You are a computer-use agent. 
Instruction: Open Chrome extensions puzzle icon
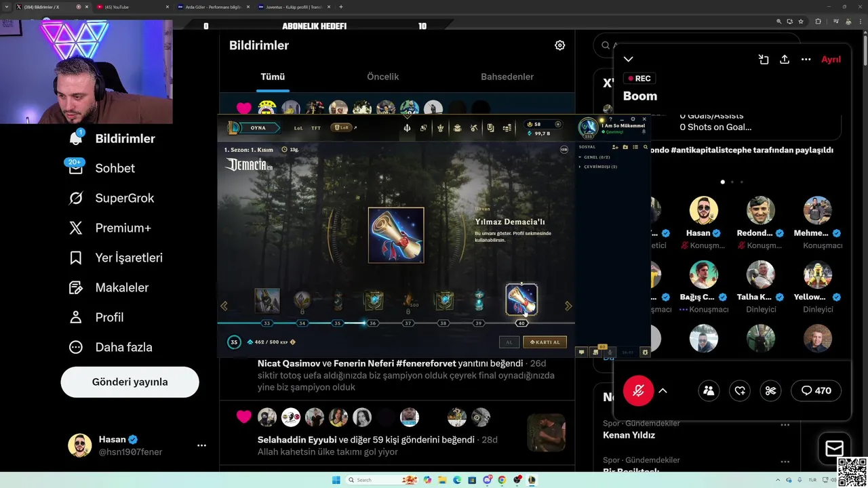pyautogui.click(x=818, y=21)
